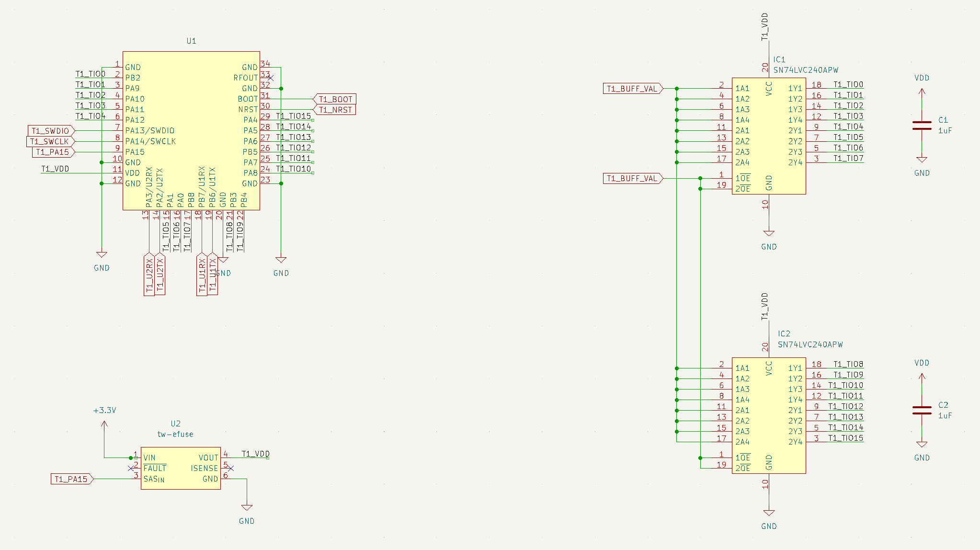The image size is (980, 550).
Task: Select the IC2 SN74LVC240APW buffer symbol
Action: (x=769, y=415)
